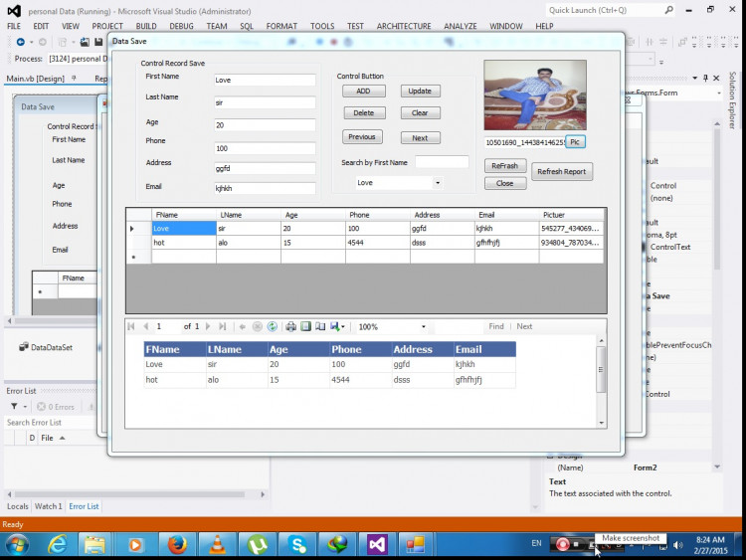The image size is (746, 560).
Task: Click the Search by First Name field
Action: [442, 162]
